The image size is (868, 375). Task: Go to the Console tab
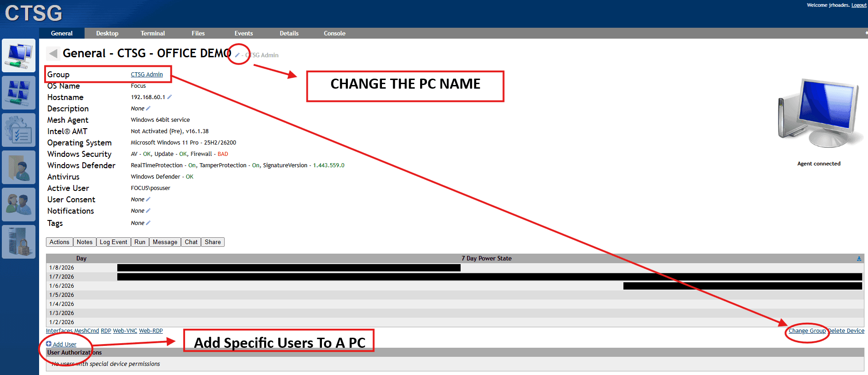[335, 33]
